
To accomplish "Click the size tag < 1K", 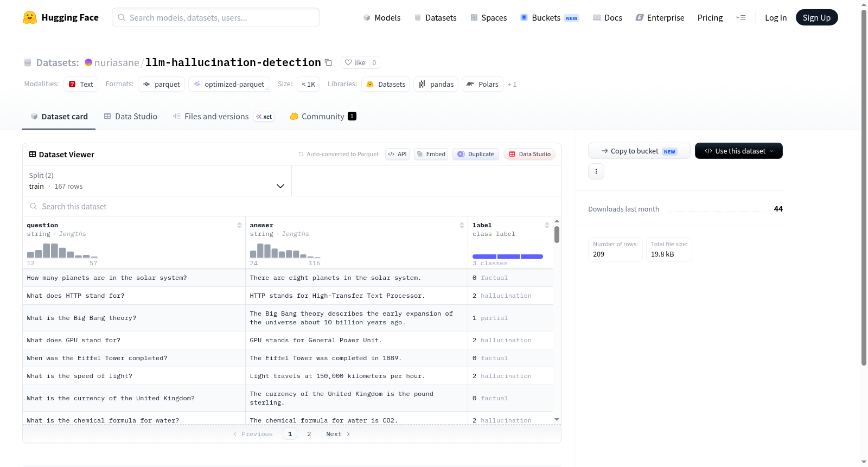I will click(308, 84).
